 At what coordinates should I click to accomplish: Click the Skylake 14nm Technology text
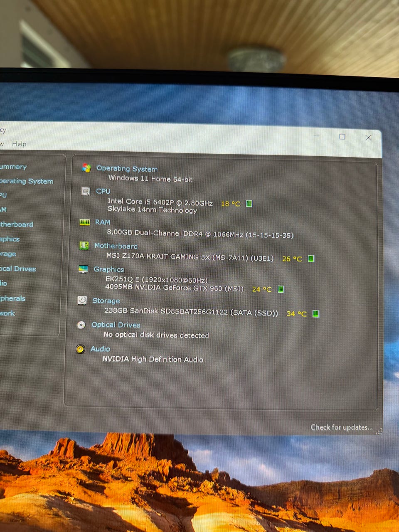pos(152,209)
